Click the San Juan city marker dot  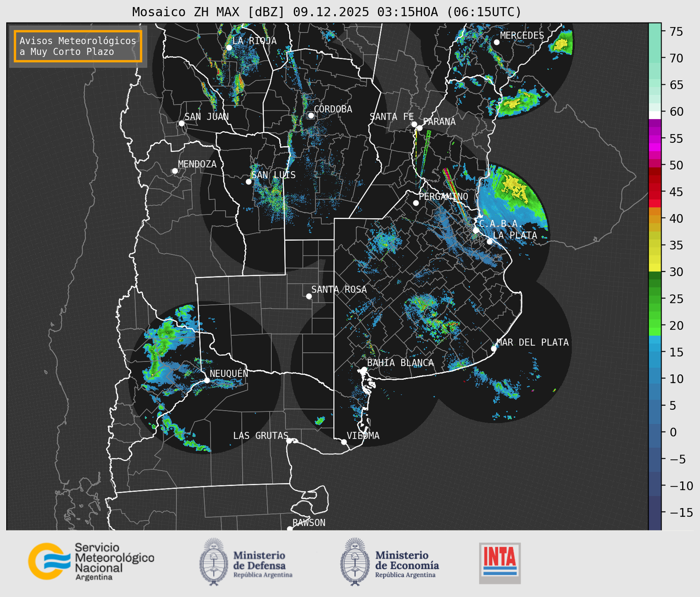181,123
